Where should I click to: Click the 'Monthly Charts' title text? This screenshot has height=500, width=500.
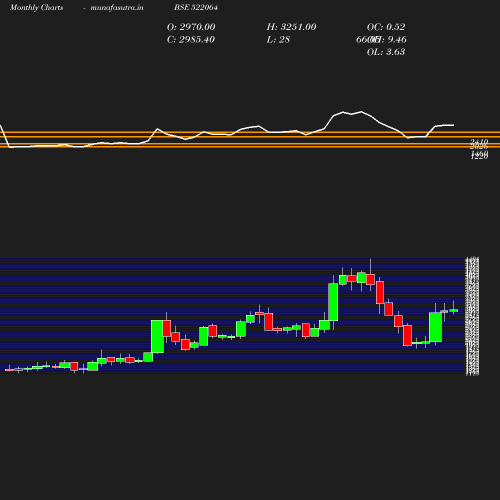pyautogui.click(x=36, y=7)
